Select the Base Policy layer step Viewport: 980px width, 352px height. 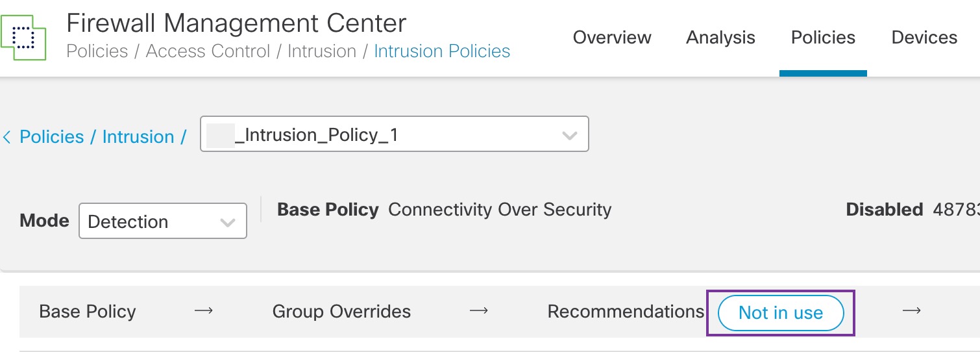88,312
